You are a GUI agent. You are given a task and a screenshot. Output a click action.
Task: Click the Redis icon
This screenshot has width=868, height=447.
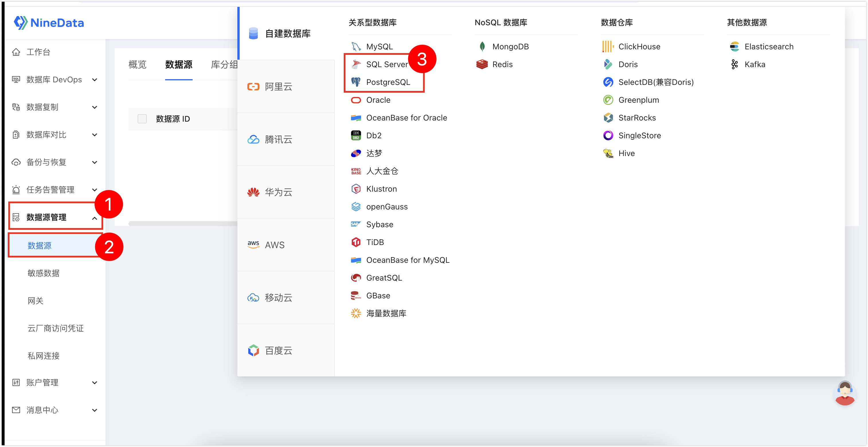(x=482, y=65)
